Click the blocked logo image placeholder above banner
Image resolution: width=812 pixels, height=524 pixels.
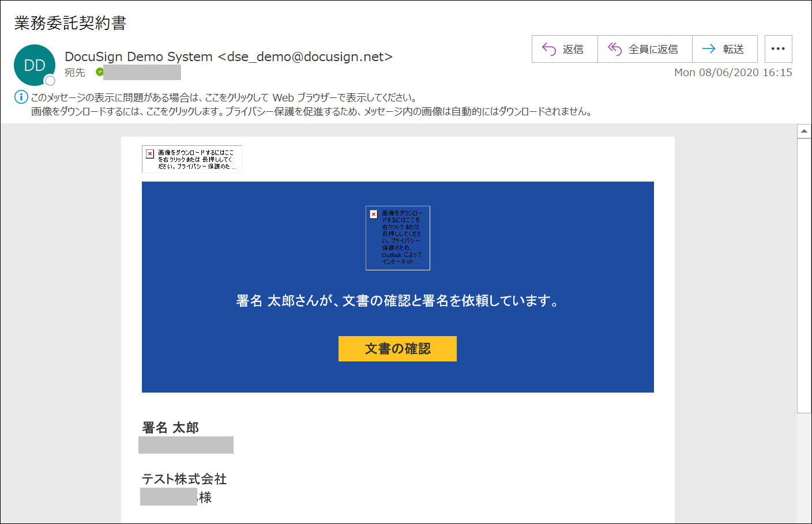point(192,159)
